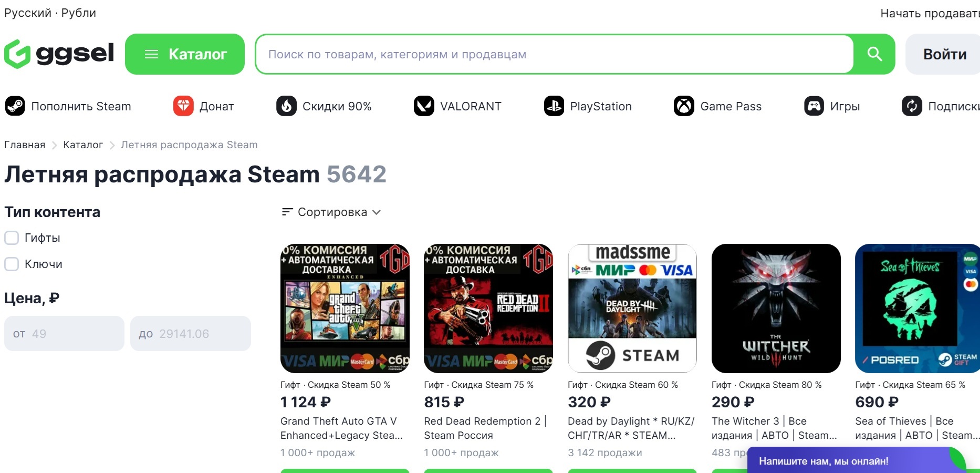The image size is (980, 473).
Task: Open the Grand Theft Auto V thumbnail
Action: pyautogui.click(x=345, y=309)
